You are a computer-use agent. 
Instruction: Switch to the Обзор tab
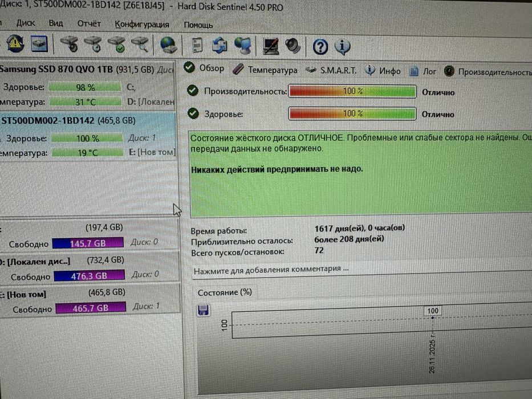click(204, 68)
